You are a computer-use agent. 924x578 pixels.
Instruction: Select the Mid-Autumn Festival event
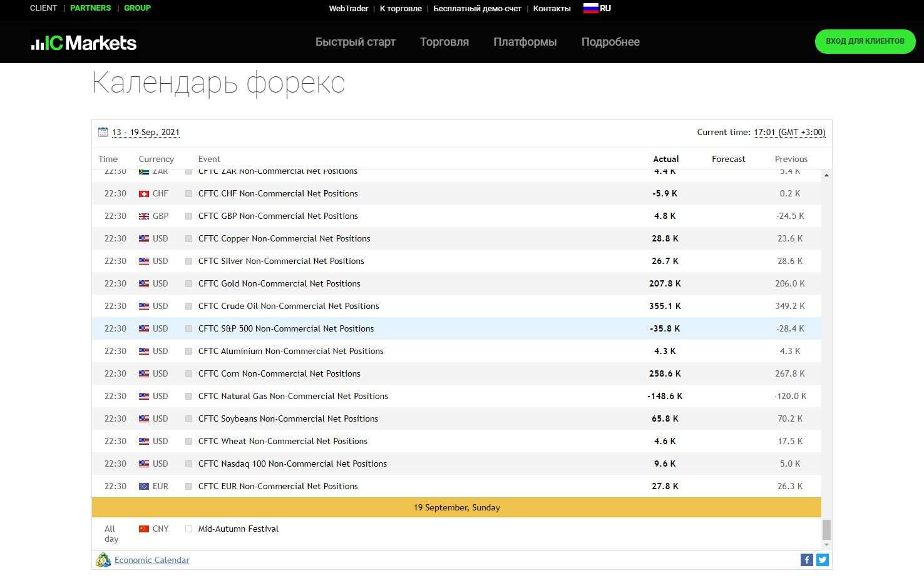tap(238, 529)
